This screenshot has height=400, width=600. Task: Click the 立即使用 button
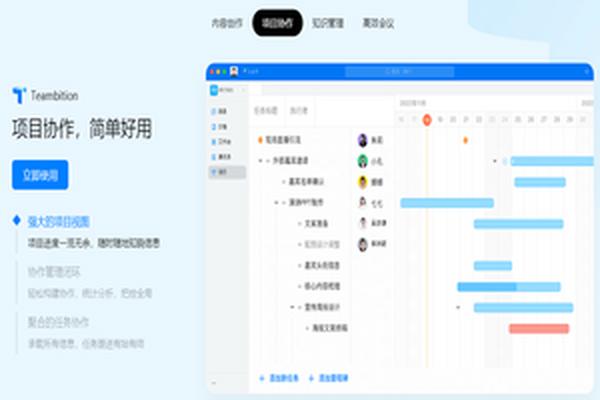(41, 174)
